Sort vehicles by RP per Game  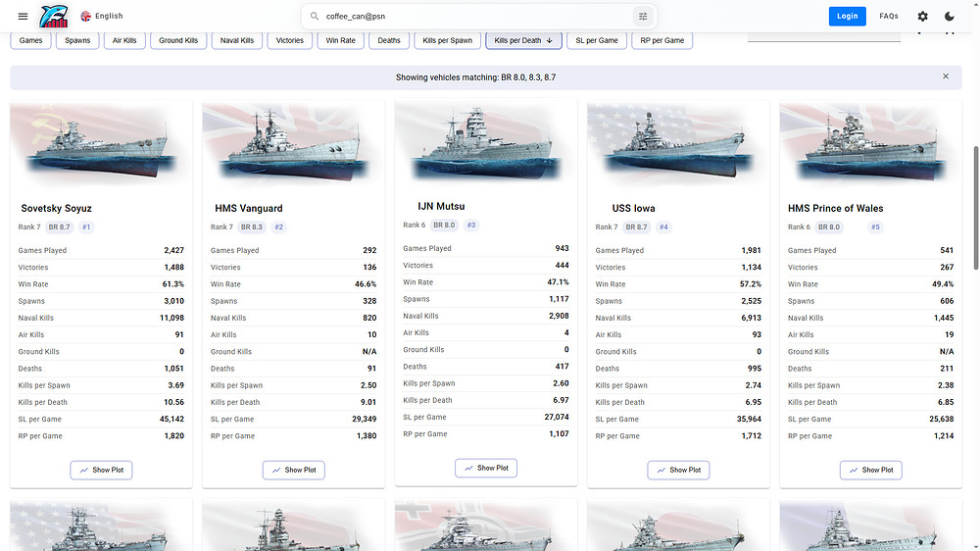coord(661,40)
